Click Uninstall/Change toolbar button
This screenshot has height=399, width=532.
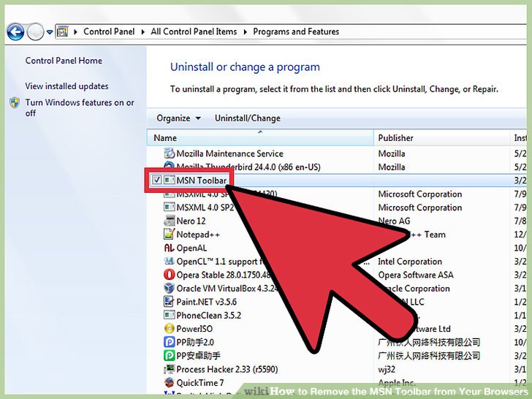tap(247, 118)
